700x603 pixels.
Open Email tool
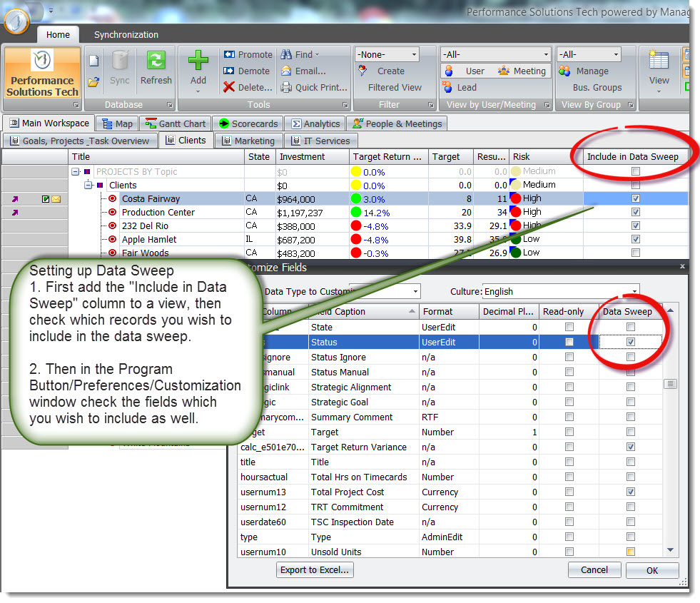[303, 71]
